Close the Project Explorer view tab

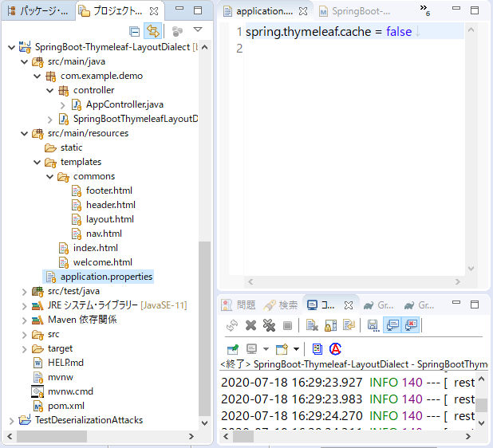pos(154,11)
